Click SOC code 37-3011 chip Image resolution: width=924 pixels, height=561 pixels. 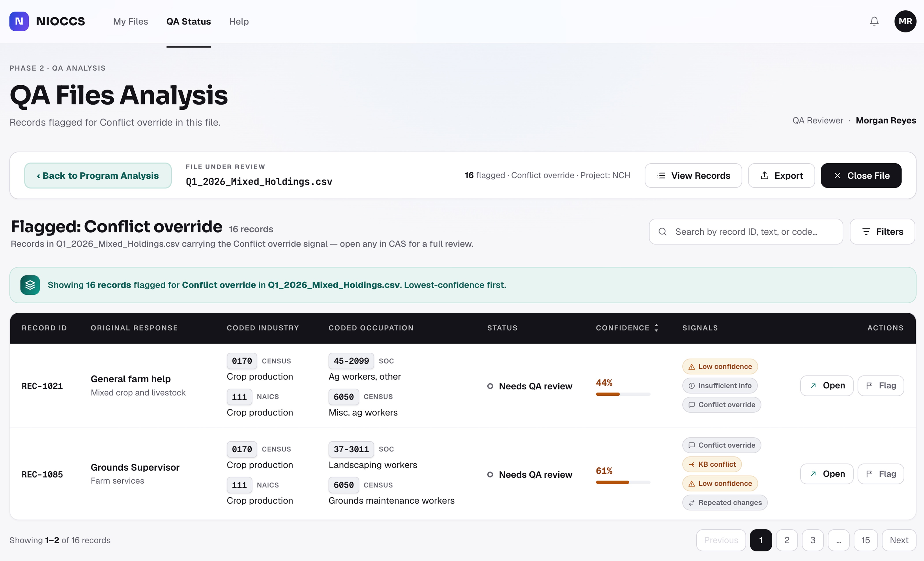click(x=351, y=449)
